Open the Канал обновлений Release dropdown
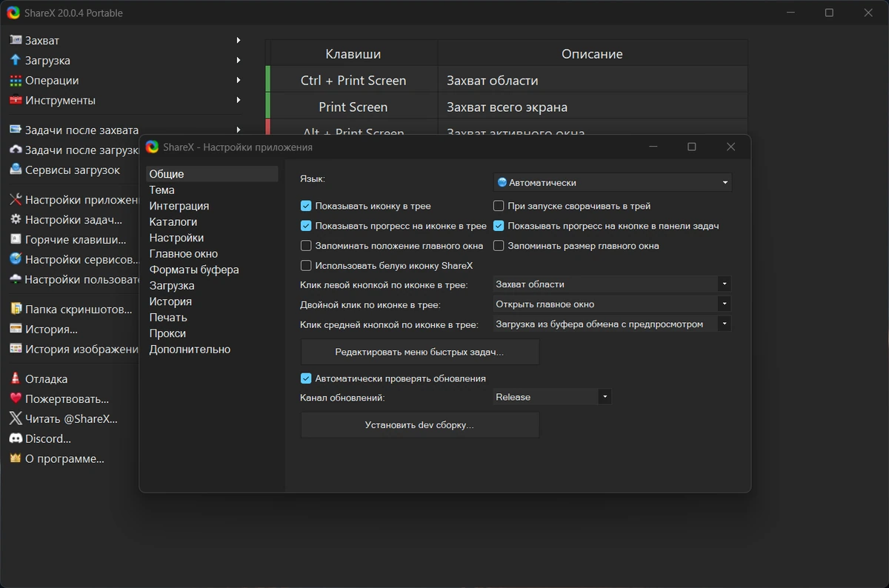 (x=553, y=397)
